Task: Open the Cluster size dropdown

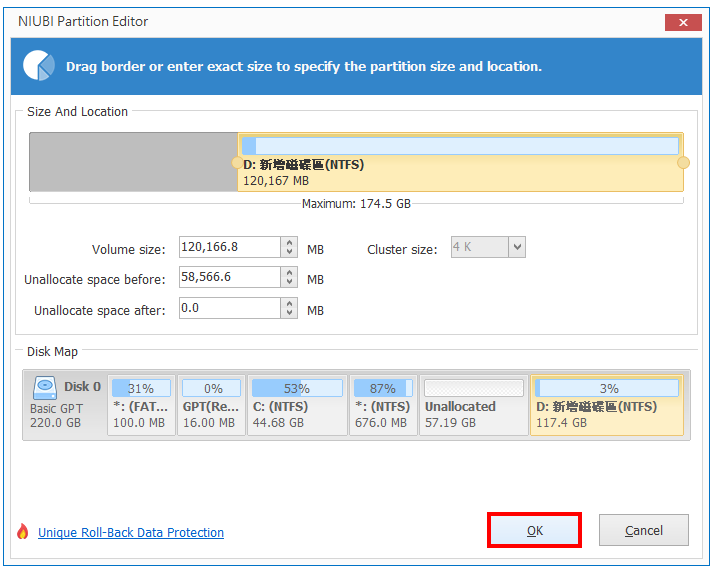Action: (x=517, y=247)
